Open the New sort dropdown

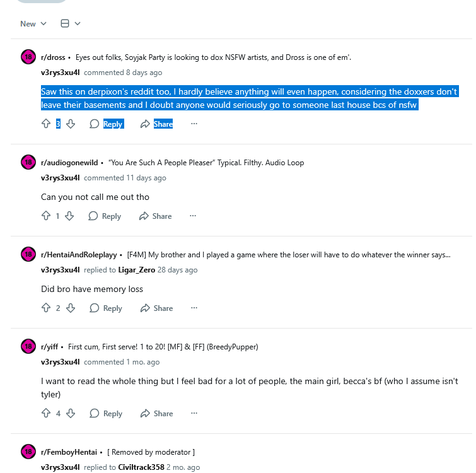coord(33,24)
